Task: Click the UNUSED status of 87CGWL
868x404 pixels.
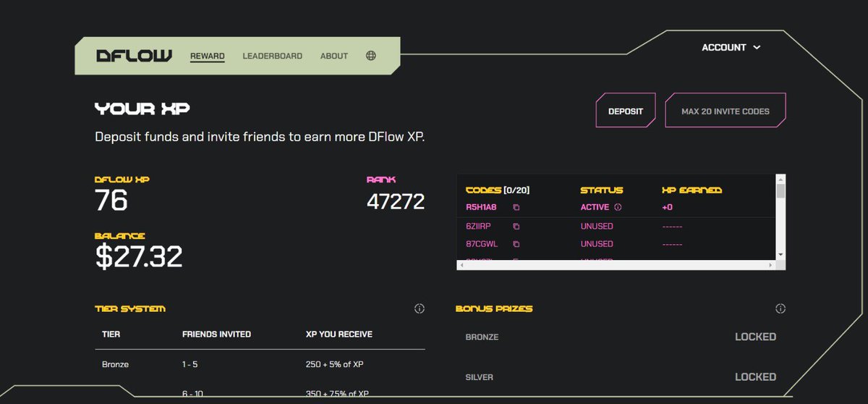Action: [597, 245]
